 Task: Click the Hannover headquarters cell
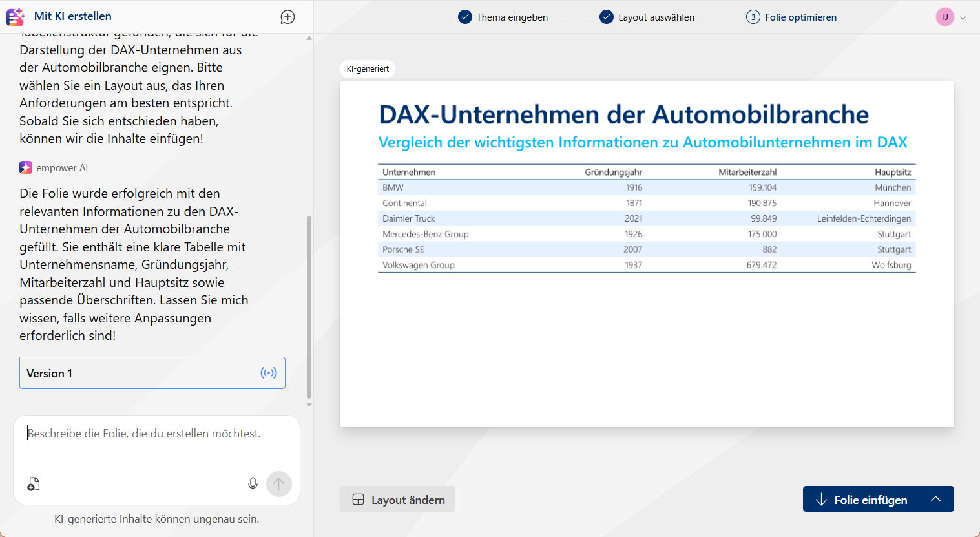pos(892,203)
